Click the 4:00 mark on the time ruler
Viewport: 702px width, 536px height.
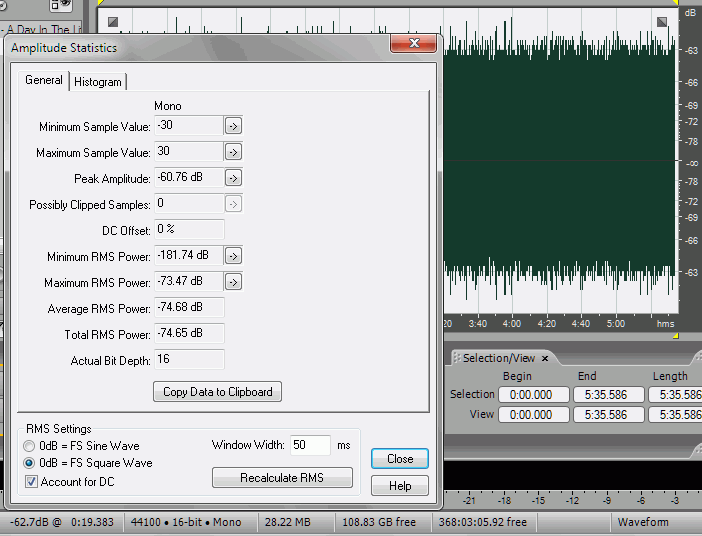click(x=511, y=323)
